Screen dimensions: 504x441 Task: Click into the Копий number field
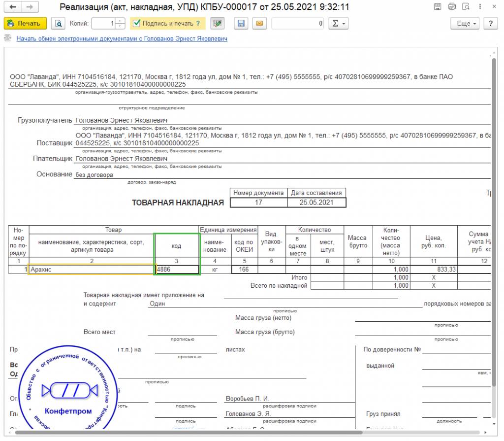104,24
